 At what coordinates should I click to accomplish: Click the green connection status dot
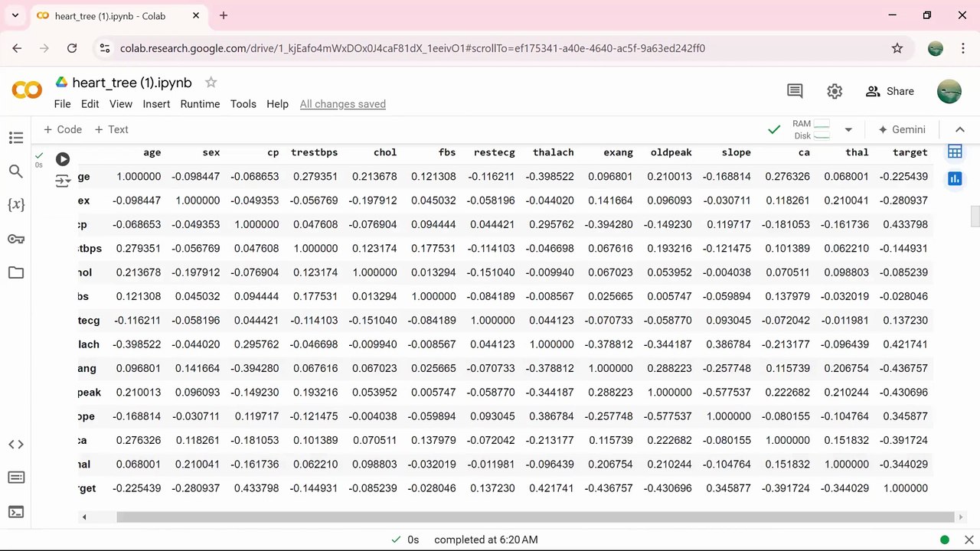945,540
